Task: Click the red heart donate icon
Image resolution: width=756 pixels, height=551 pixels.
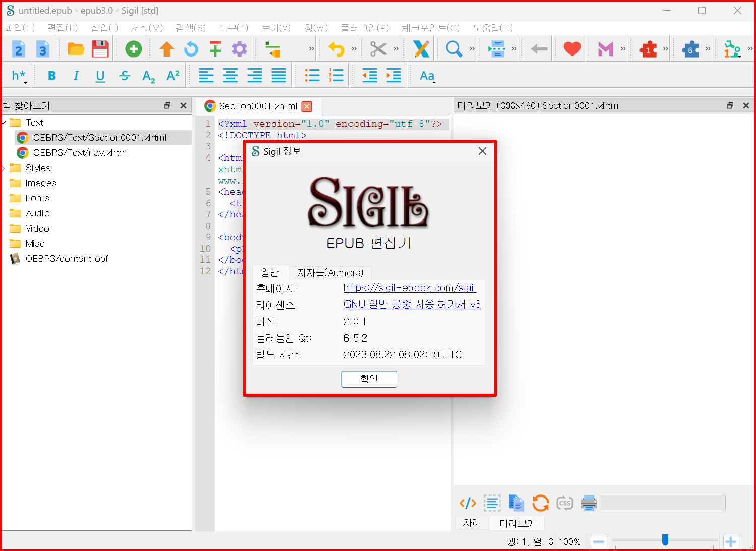Action: [572, 49]
